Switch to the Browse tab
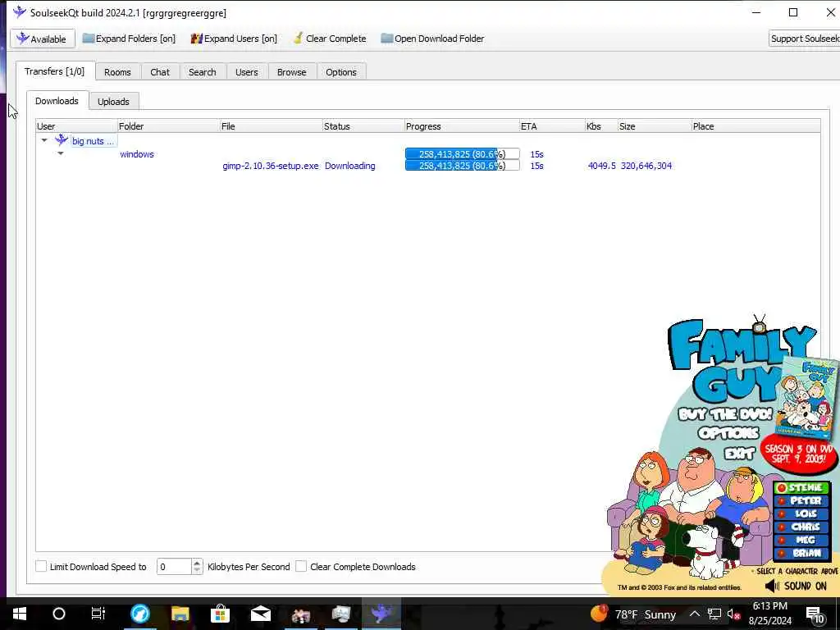840x630 pixels. coord(291,72)
